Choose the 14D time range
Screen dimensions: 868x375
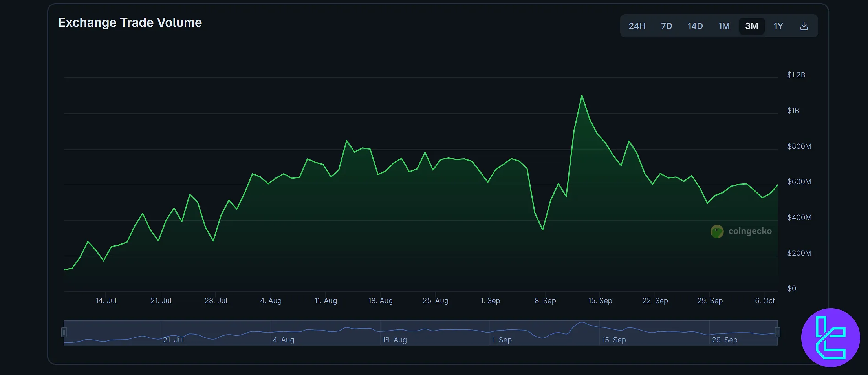click(695, 26)
